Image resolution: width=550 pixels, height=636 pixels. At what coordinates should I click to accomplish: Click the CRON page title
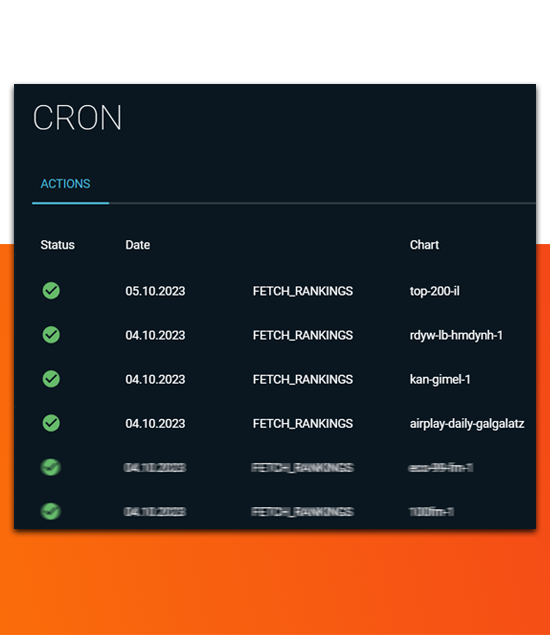point(77,118)
